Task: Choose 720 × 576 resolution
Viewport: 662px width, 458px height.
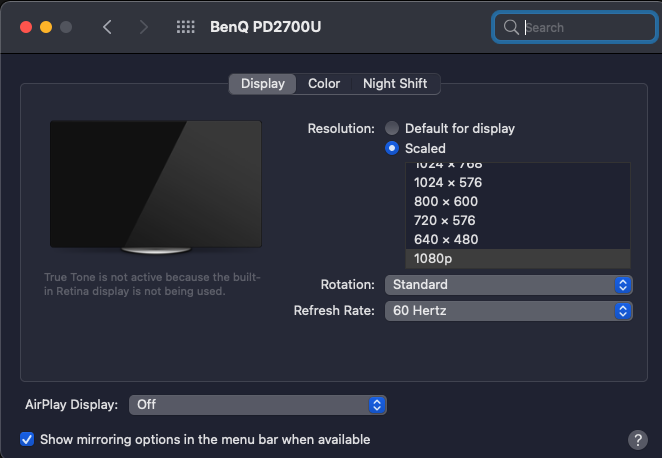Action: point(518,220)
